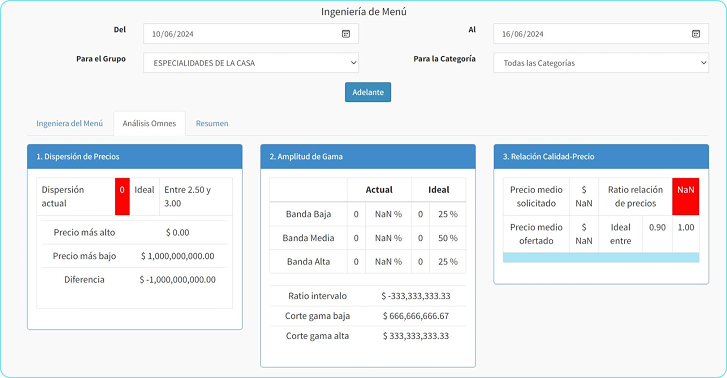Click the value '$ 1,000,000,000.00'

pos(178,256)
